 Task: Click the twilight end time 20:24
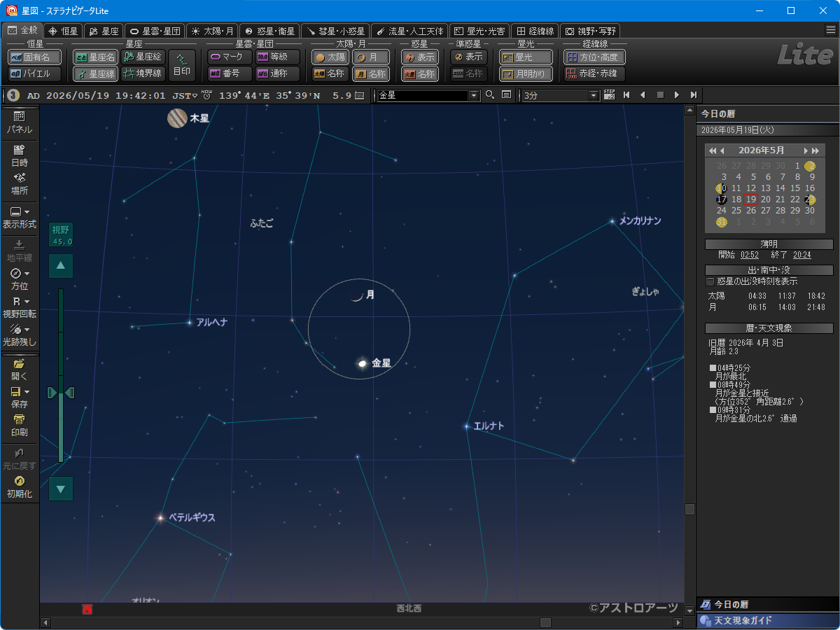[x=801, y=255]
